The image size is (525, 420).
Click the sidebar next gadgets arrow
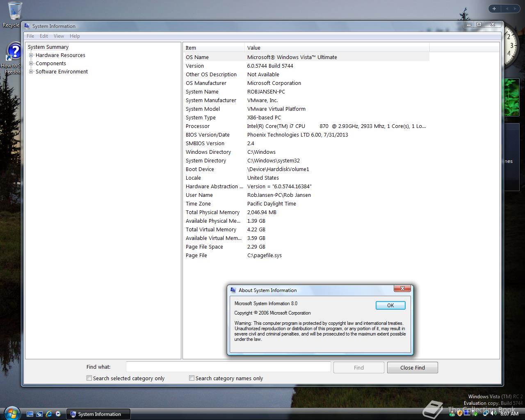pos(516,8)
